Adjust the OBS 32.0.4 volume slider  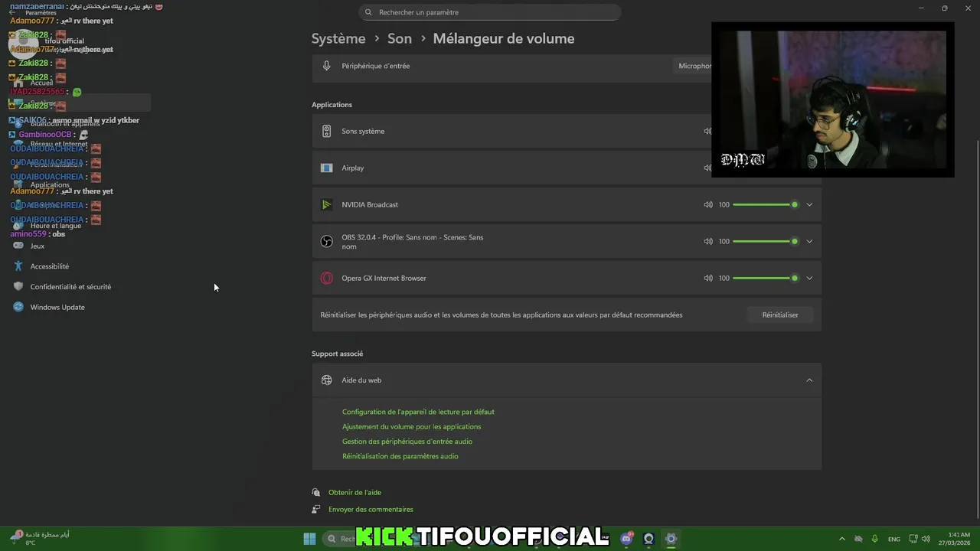[766, 241]
